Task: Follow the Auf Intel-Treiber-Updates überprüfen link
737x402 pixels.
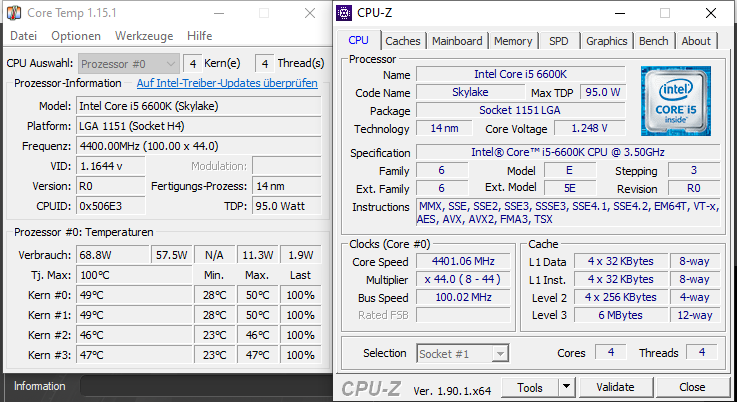Action: coord(227,83)
